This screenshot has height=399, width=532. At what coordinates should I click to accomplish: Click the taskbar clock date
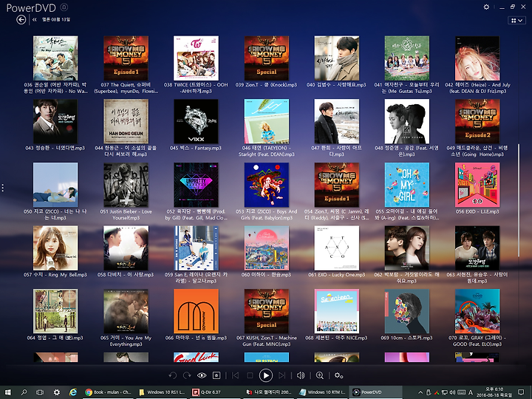494,392
